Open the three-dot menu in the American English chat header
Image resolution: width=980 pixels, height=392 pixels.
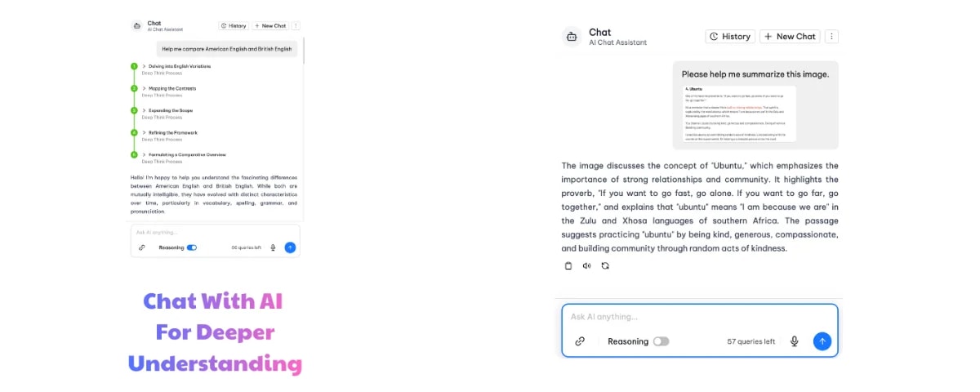(296, 26)
